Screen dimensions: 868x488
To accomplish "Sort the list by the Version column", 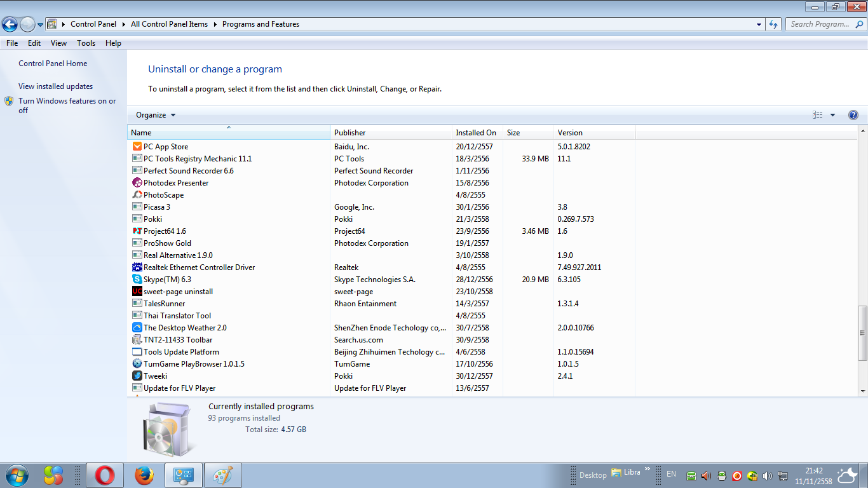I will point(594,132).
